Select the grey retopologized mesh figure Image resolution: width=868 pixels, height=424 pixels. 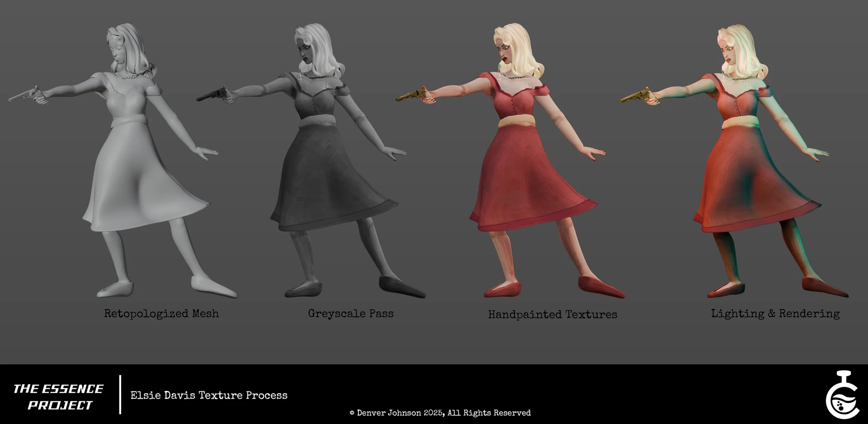pos(123,161)
